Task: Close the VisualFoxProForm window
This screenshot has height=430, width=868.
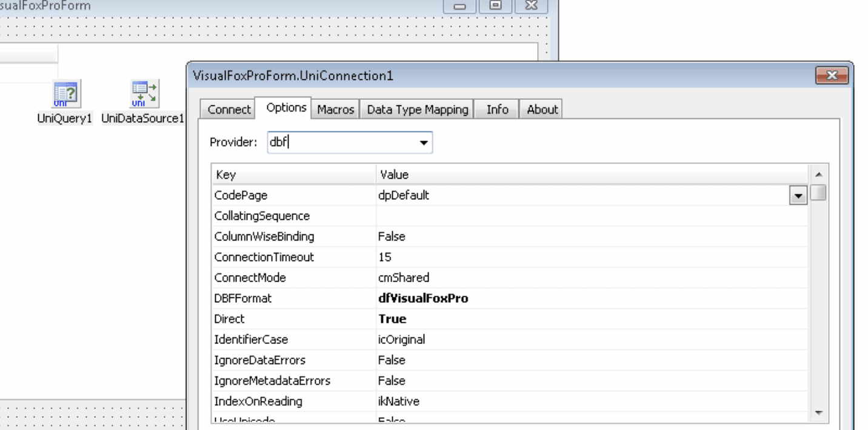Action: [x=531, y=6]
